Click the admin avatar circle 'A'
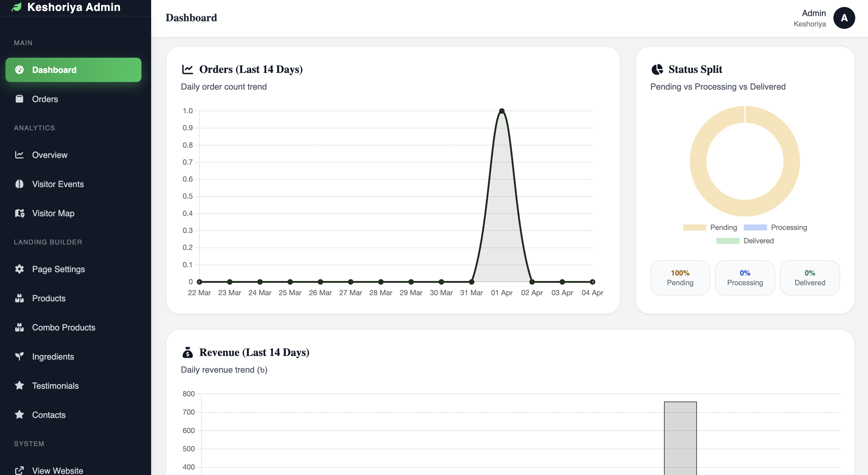The width and height of the screenshot is (868, 475). pos(844,18)
